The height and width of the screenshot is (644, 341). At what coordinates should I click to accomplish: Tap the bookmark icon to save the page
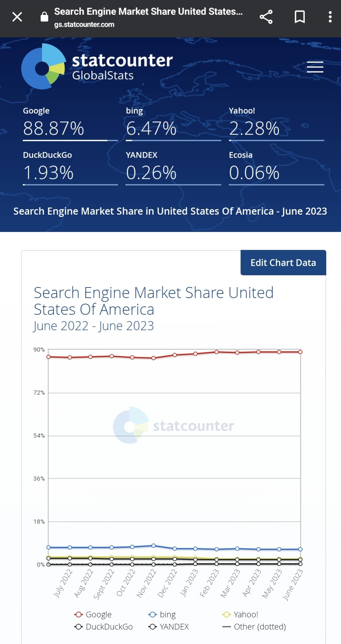coord(299,17)
